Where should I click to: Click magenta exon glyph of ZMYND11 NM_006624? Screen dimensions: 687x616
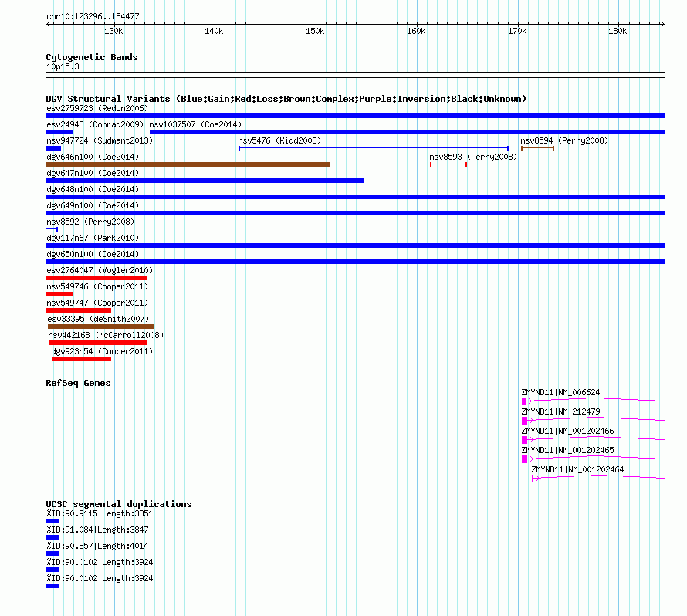coord(524,401)
